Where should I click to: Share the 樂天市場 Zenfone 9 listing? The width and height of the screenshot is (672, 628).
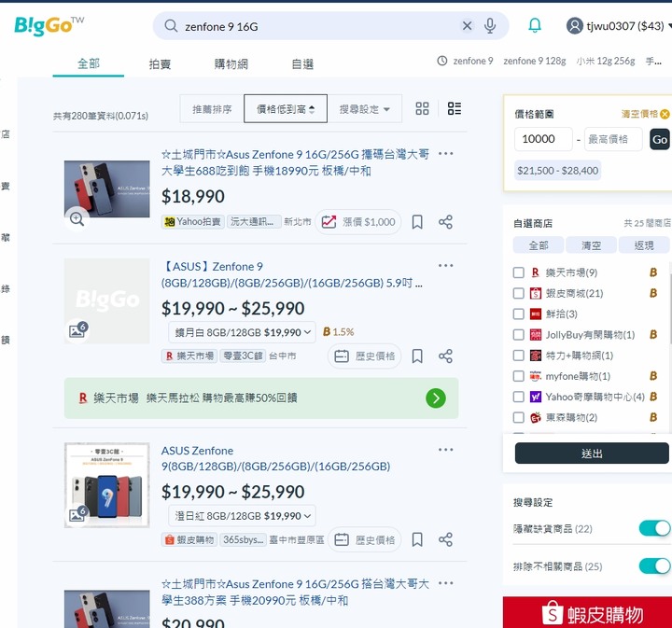tap(445, 356)
